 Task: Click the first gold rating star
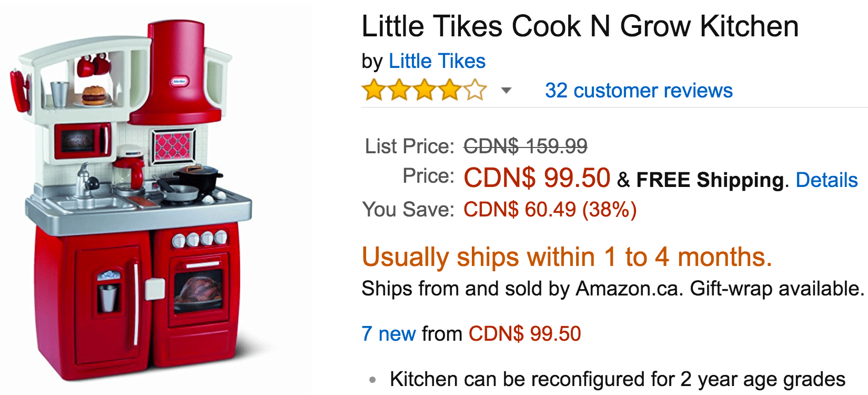[374, 90]
